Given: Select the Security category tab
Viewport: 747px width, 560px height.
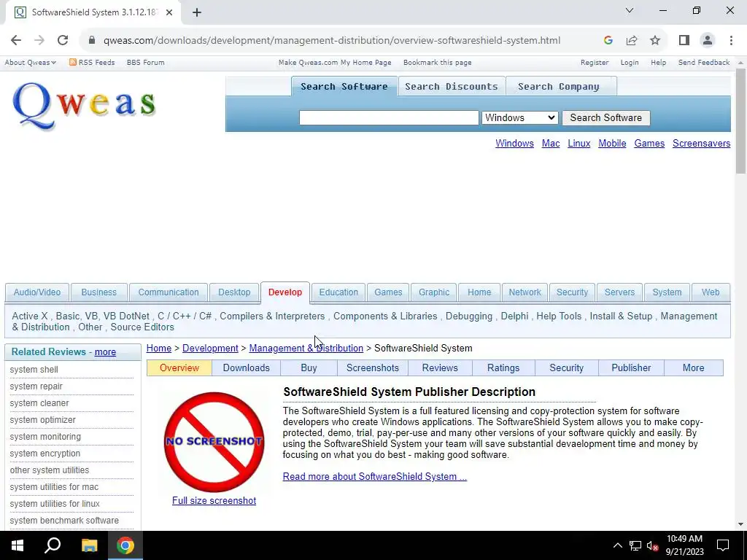Looking at the screenshot, I should [x=572, y=292].
